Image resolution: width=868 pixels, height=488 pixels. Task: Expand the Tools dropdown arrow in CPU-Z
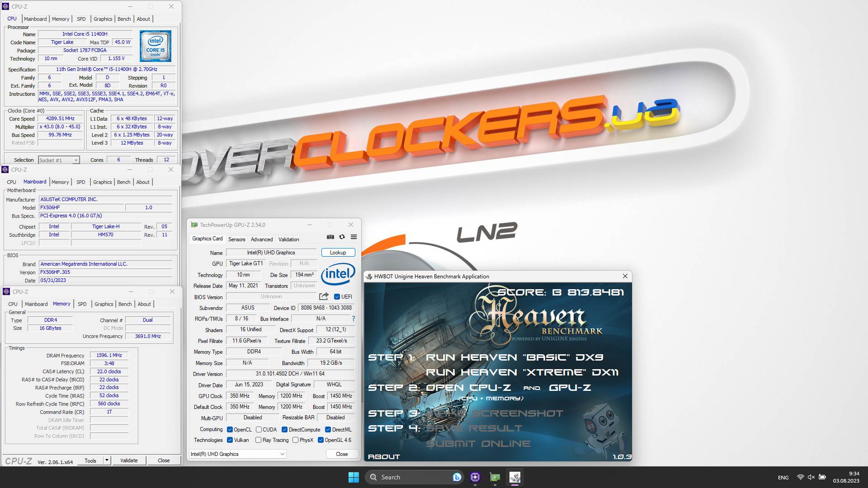point(107,460)
